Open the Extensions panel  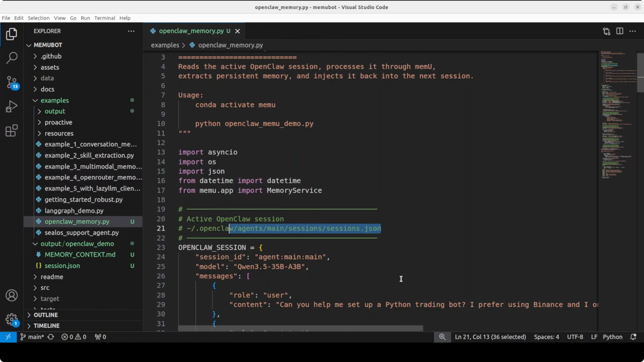tap(11, 130)
